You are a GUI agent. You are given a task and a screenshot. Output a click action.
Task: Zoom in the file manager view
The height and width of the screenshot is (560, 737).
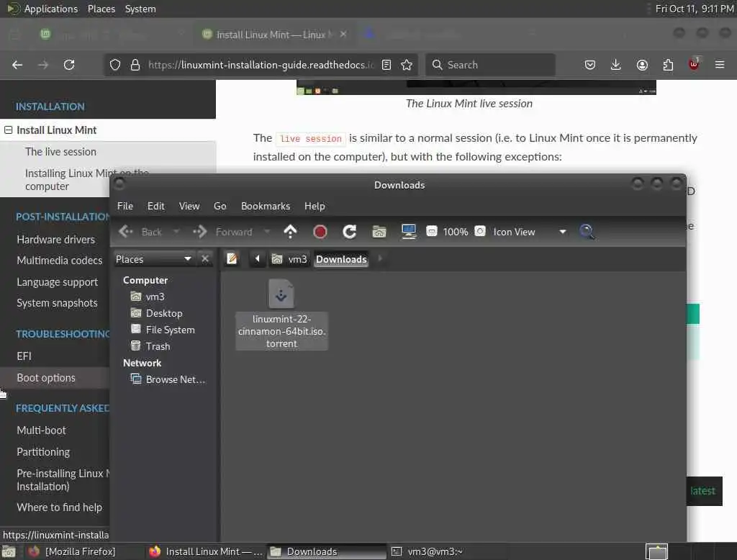pos(480,231)
